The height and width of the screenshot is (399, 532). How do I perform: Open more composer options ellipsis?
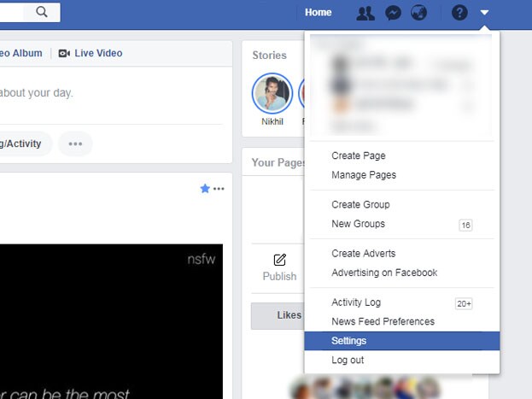click(75, 144)
